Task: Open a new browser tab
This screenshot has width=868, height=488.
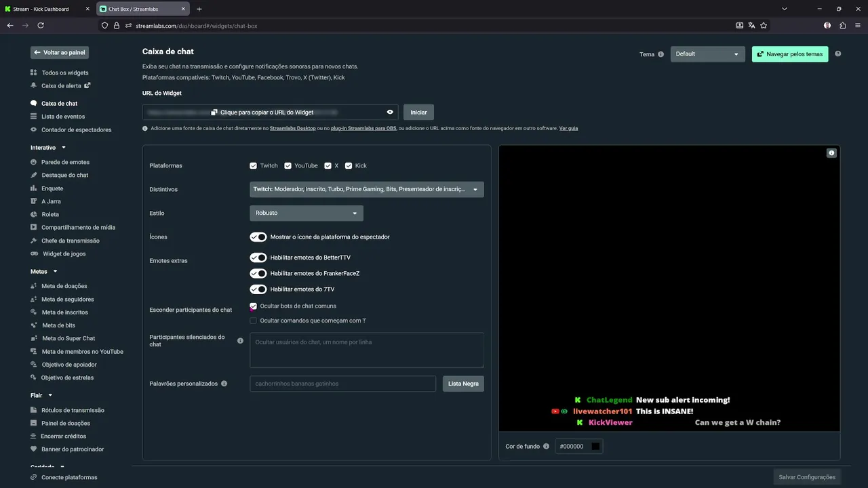Action: coord(199,9)
